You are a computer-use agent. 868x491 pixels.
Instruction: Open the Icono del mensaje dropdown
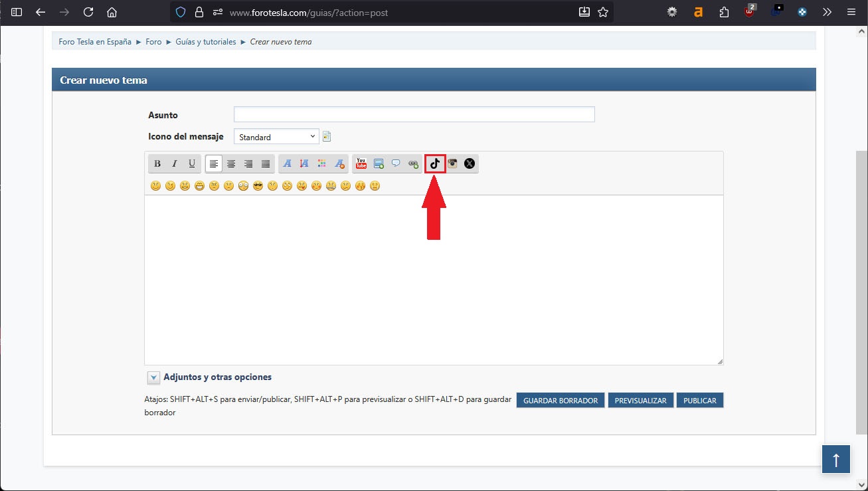[276, 137]
